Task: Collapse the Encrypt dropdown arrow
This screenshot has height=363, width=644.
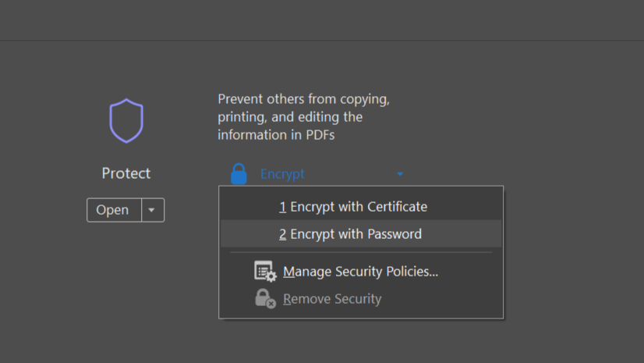Action: [x=400, y=174]
